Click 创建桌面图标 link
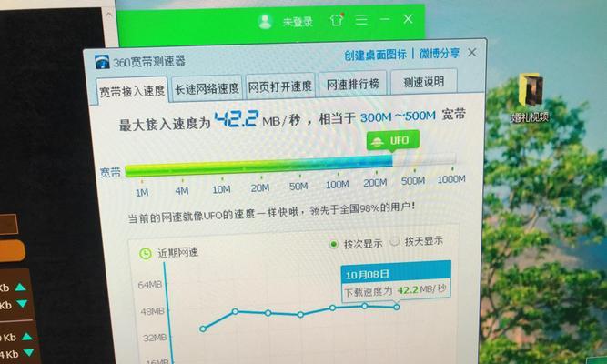Image resolution: width=607 pixels, height=364 pixels. [x=375, y=55]
